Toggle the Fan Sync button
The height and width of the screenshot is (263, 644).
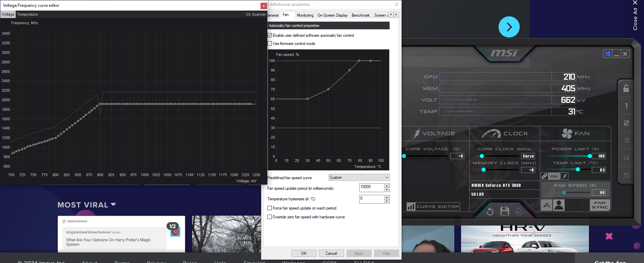pos(600,205)
